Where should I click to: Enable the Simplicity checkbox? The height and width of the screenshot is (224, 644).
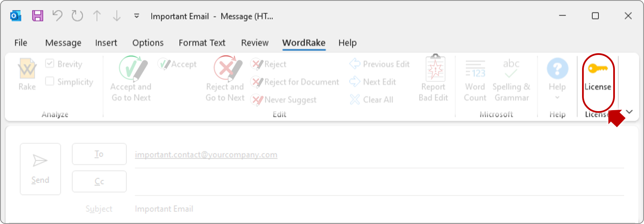[x=50, y=81]
